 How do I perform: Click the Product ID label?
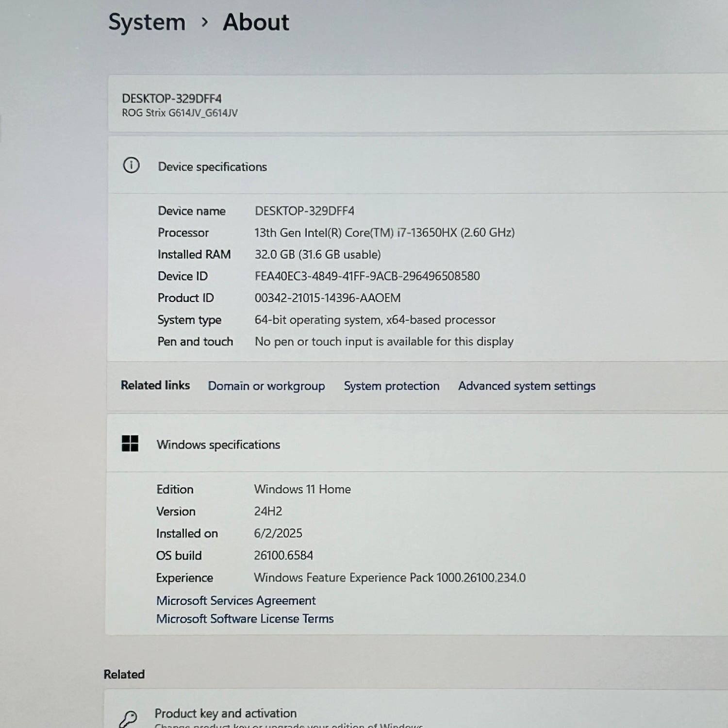point(185,298)
